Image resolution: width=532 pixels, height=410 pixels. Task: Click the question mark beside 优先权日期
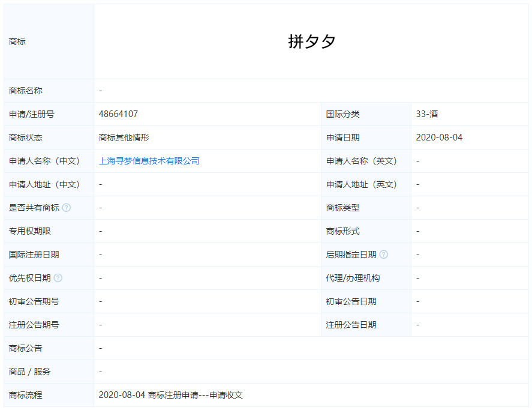coord(57,277)
